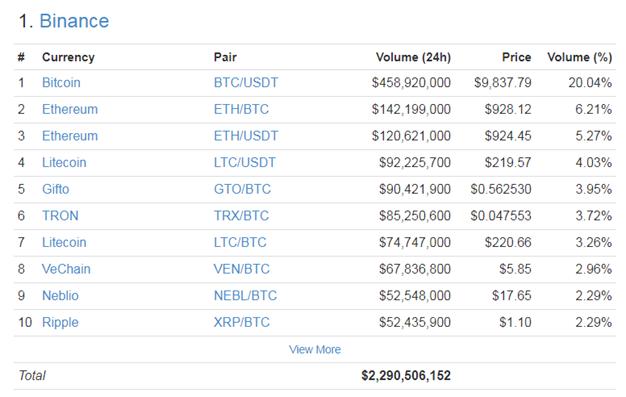The image size is (626, 397).
Task: Open the XRP/BTC pair link
Action: (x=242, y=322)
